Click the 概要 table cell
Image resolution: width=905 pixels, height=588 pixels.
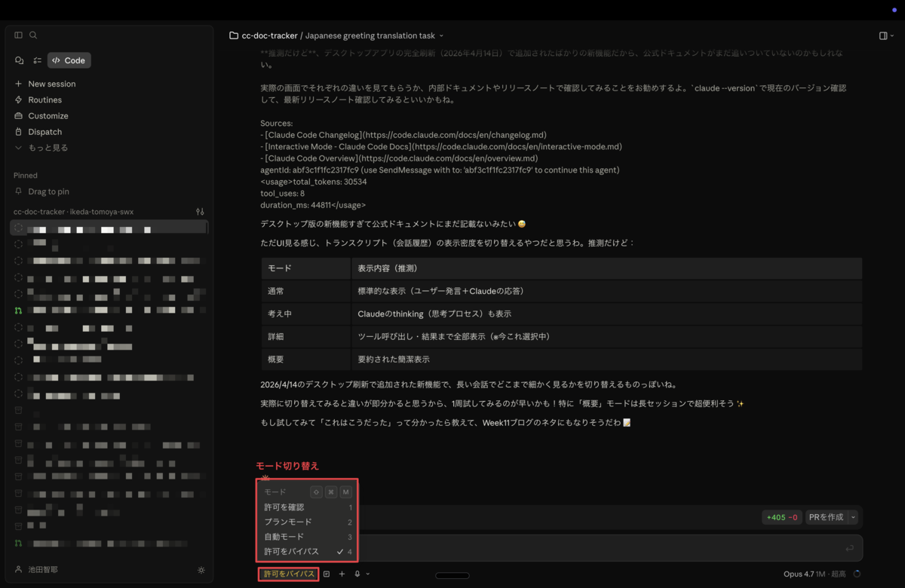pos(306,360)
